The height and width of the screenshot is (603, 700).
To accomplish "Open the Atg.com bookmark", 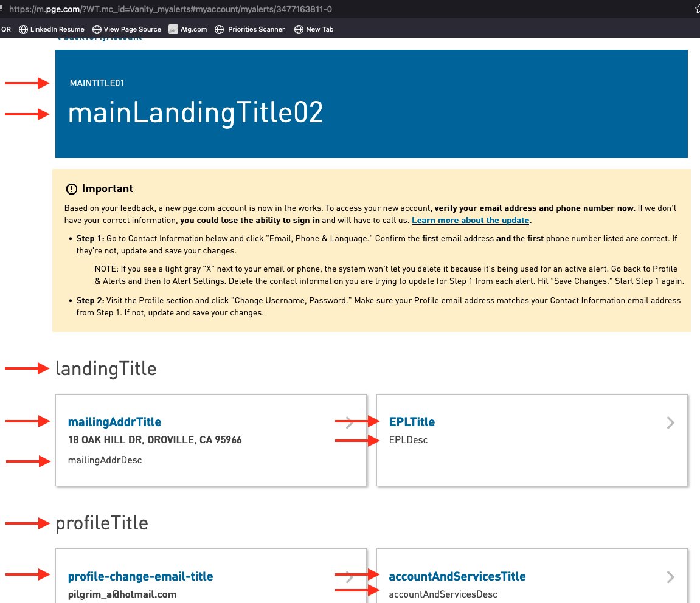I will [187, 29].
